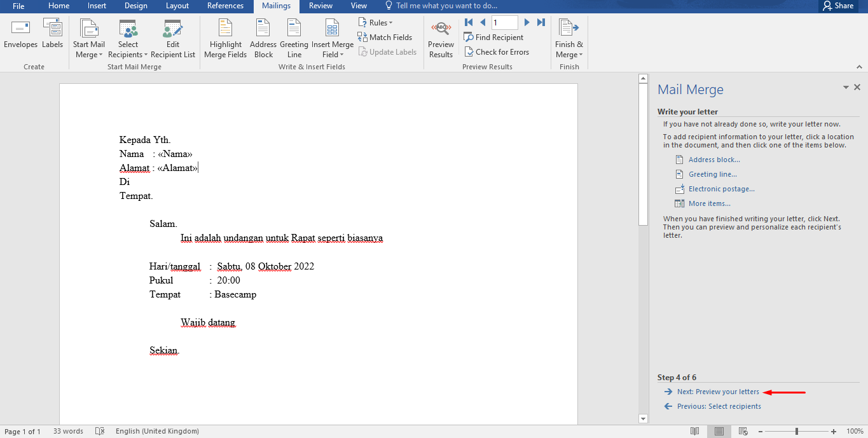Open Select Recipients dropdown
868x438 pixels.
(x=127, y=39)
